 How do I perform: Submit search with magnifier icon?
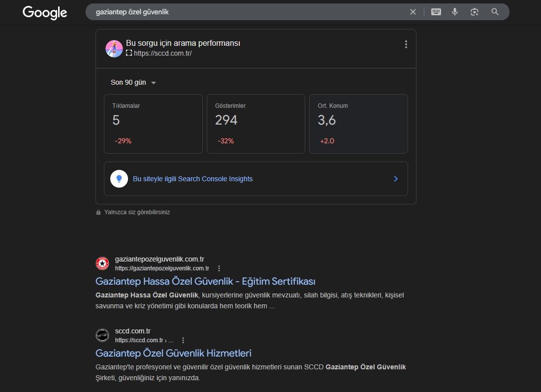coord(495,12)
